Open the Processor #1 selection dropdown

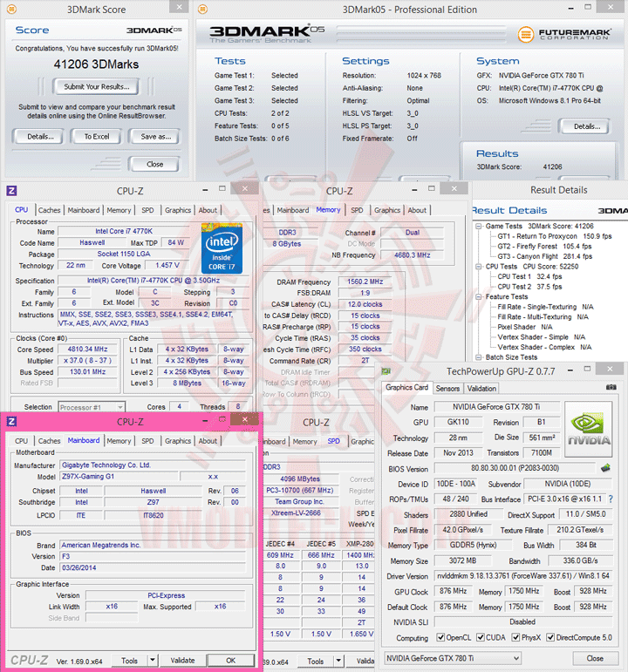tap(92, 407)
